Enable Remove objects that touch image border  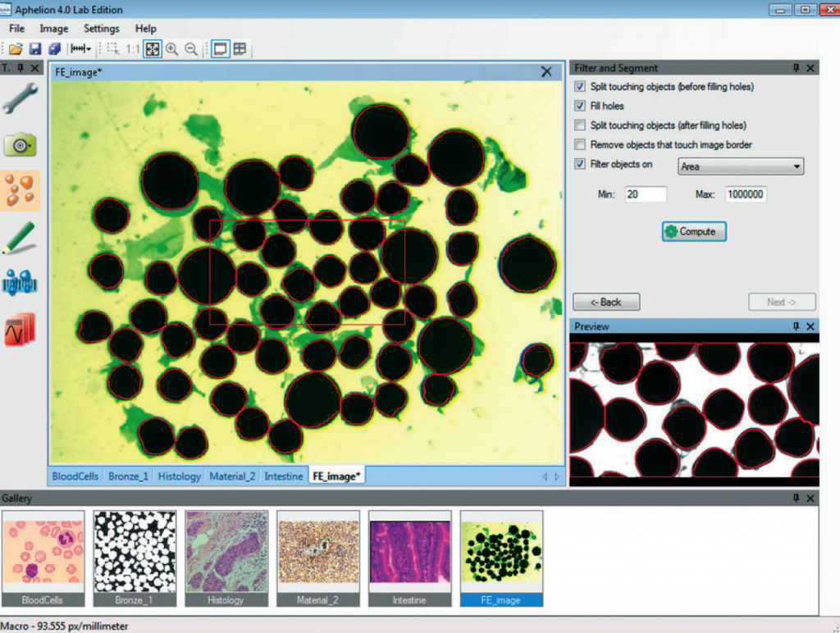(580, 144)
